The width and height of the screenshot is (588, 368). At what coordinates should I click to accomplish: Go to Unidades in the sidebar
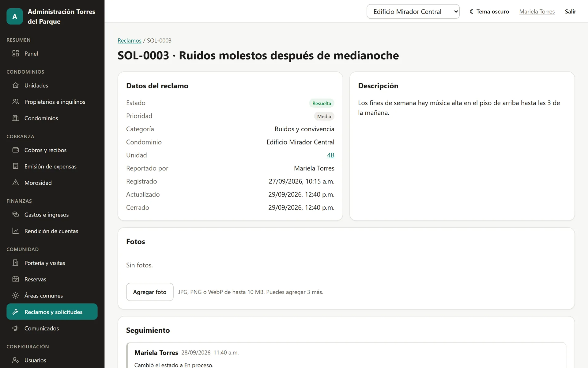coord(52,85)
